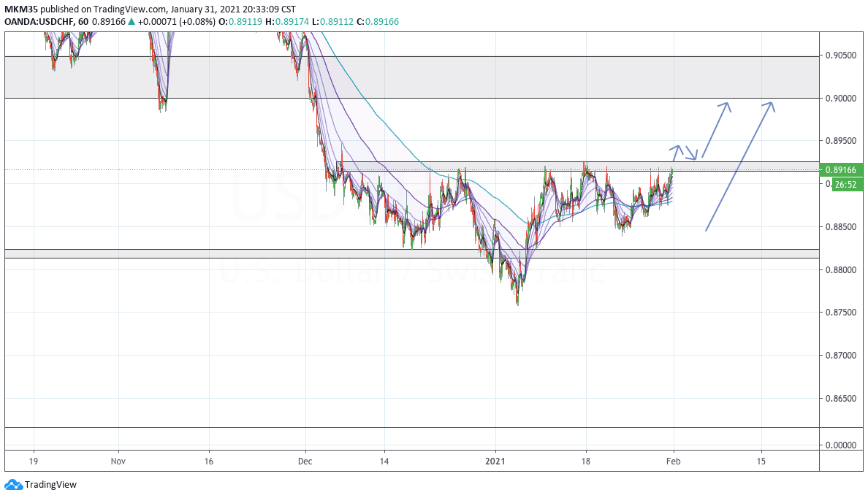The height and width of the screenshot is (498, 868).
Task: Click the +0.00071 (+0.08%) change value
Action: (176, 22)
